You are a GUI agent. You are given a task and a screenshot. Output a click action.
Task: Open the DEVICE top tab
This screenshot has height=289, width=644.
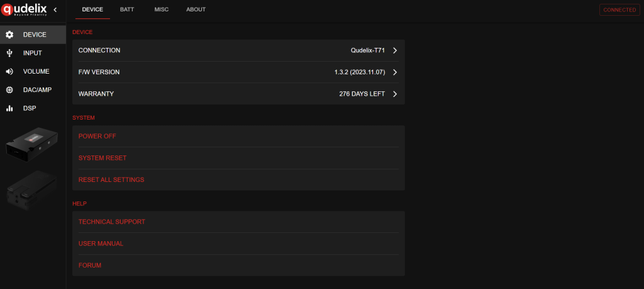coord(92,9)
